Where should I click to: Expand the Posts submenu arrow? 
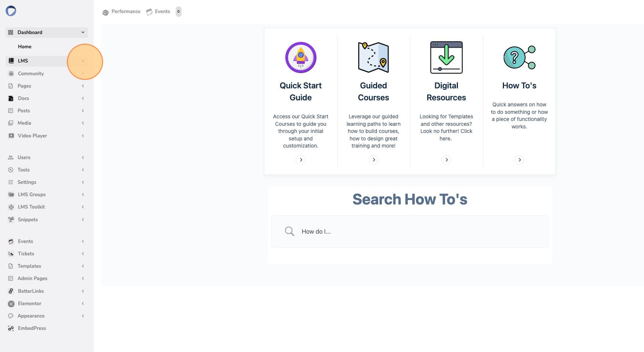[x=83, y=111]
